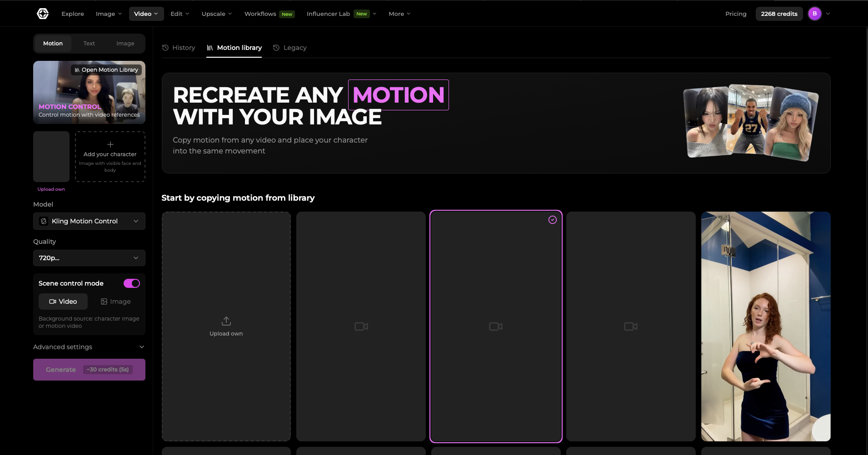Click the video camera icon on a motion card
Image resolution: width=868 pixels, height=455 pixels.
point(360,326)
